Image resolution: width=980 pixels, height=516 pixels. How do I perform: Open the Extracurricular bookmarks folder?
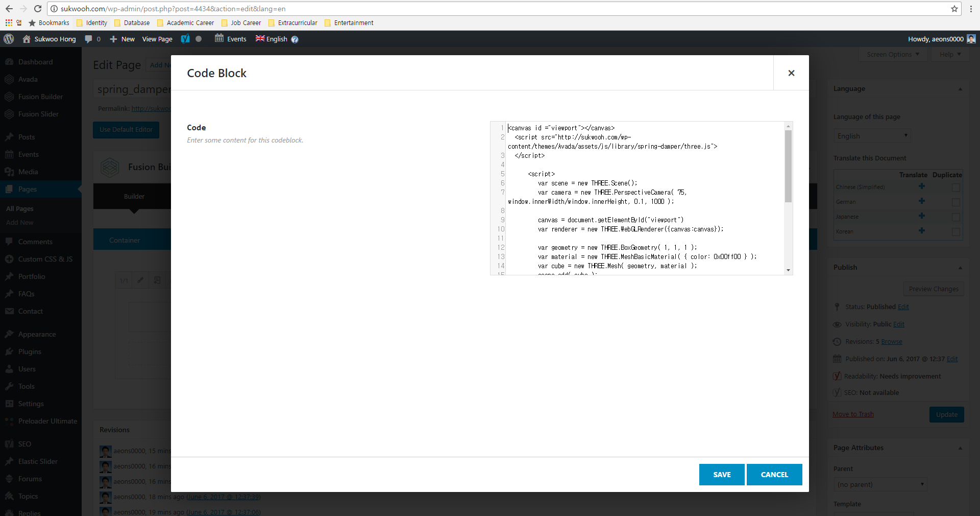click(x=292, y=22)
